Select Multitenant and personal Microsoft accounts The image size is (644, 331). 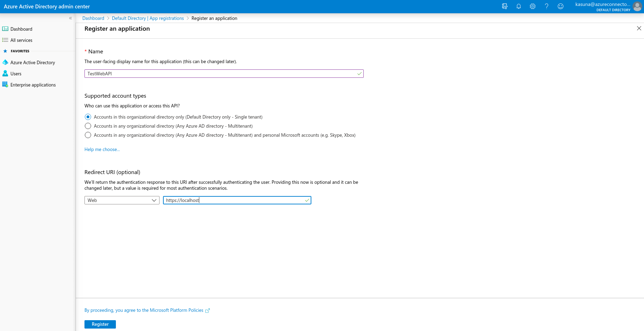pyautogui.click(x=88, y=135)
